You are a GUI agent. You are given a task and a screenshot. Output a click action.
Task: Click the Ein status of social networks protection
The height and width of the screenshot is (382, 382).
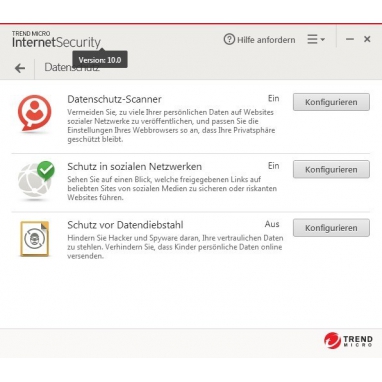point(273,166)
